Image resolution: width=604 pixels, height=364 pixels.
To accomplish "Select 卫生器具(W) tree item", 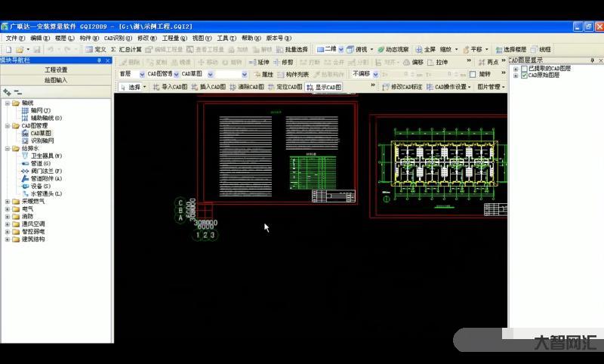I will point(46,156).
